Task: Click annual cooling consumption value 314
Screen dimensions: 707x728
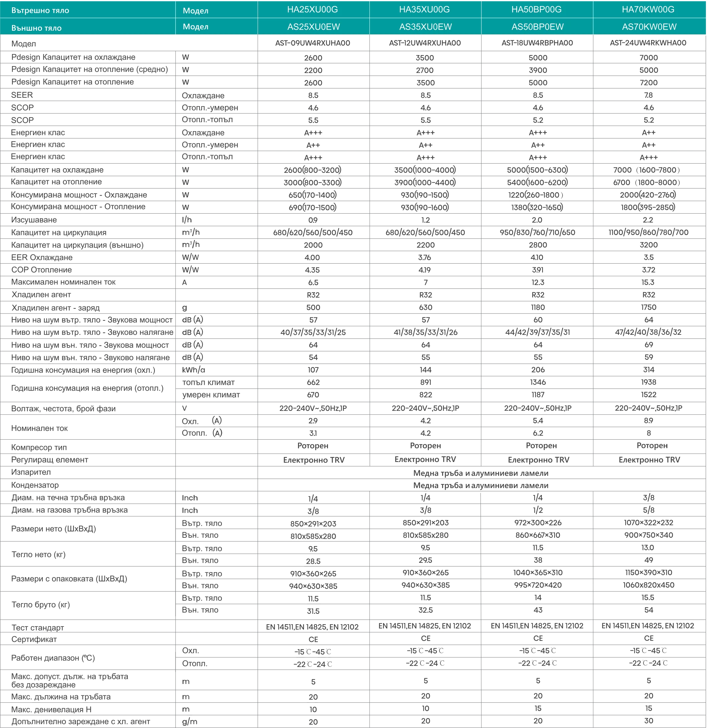Action: (649, 370)
